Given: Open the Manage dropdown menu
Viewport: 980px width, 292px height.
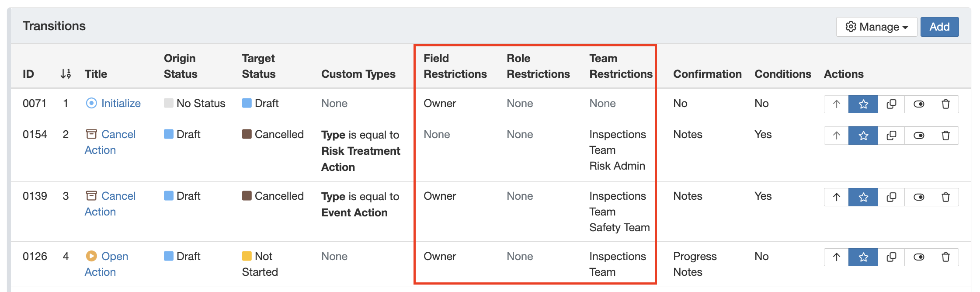Looking at the screenshot, I should [x=876, y=27].
